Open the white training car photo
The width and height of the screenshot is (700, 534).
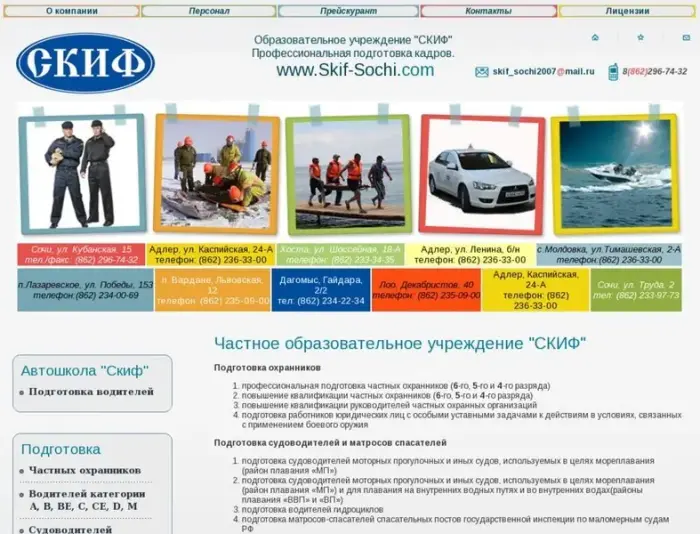pyautogui.click(x=482, y=174)
